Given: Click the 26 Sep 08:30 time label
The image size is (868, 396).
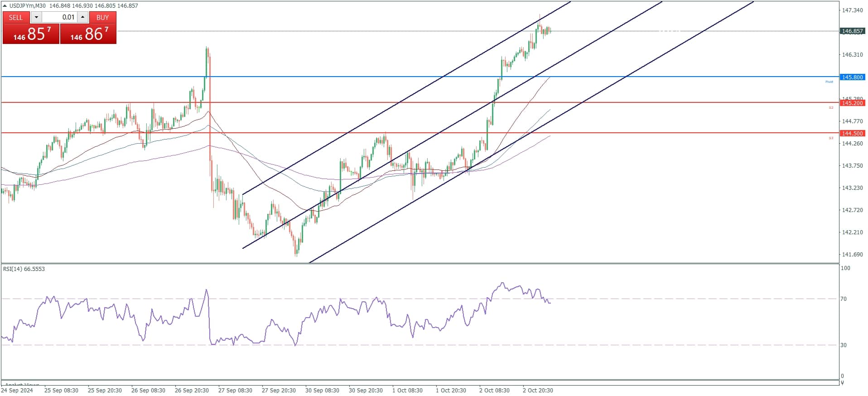Looking at the screenshot, I should click(148, 391).
